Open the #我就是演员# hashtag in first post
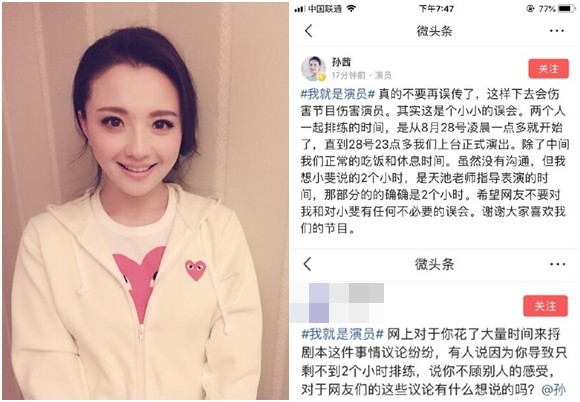Screen dimensions: 580x402 point(338,94)
